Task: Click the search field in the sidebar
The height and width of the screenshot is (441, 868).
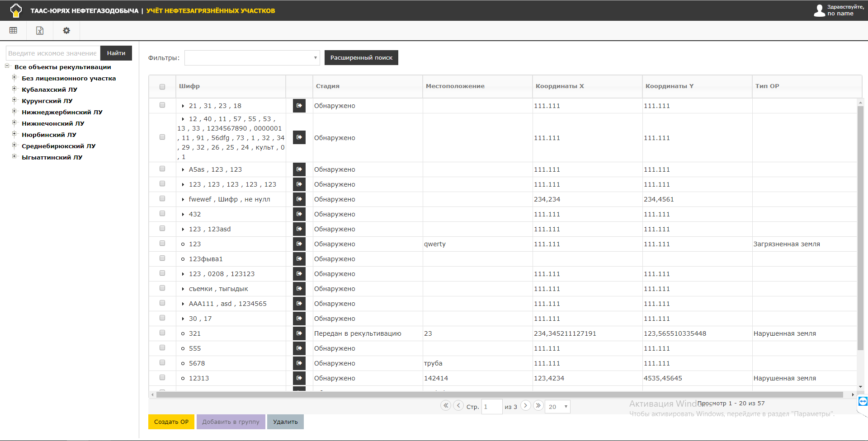Action: coord(53,53)
